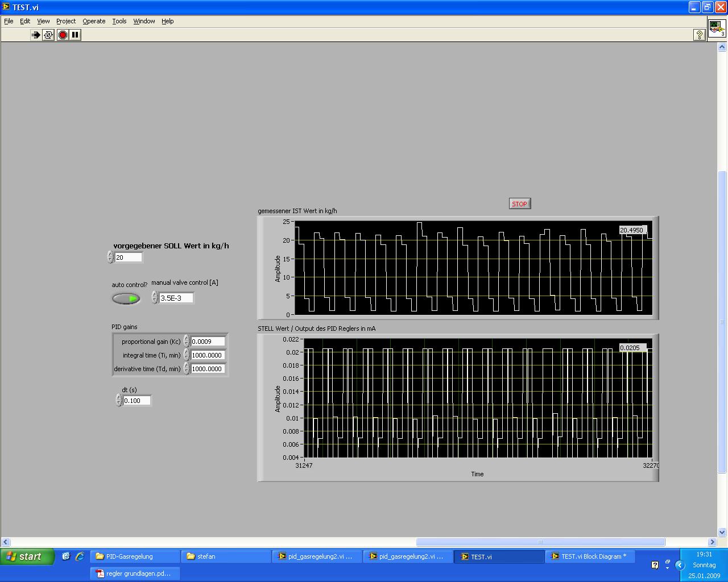Open the Tools menu

119,21
